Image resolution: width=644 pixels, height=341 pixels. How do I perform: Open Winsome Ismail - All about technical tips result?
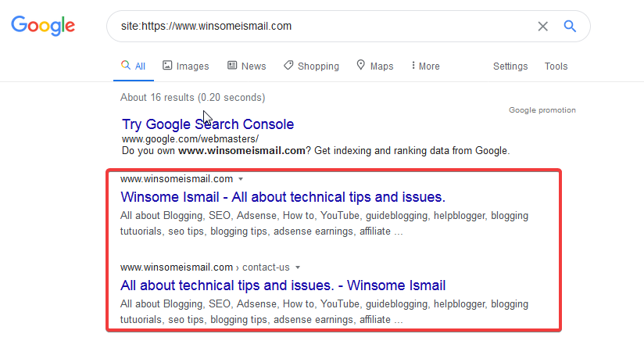point(283,196)
